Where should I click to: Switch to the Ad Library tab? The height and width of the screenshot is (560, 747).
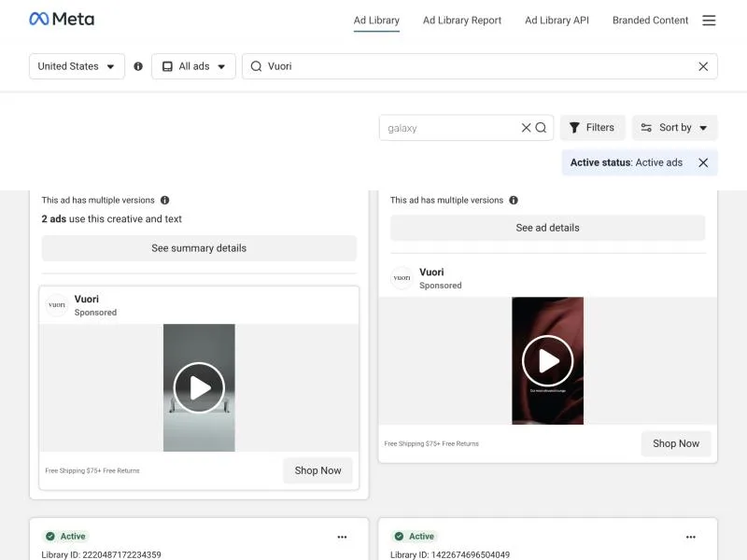(376, 21)
